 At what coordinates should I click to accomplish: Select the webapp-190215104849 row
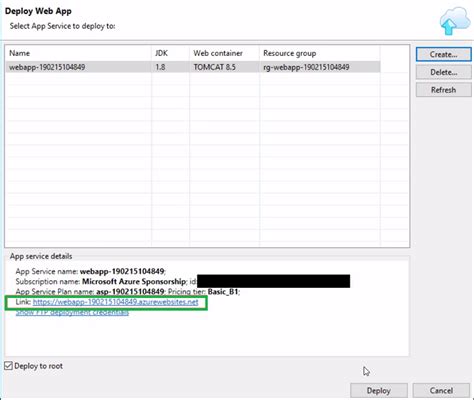193,67
